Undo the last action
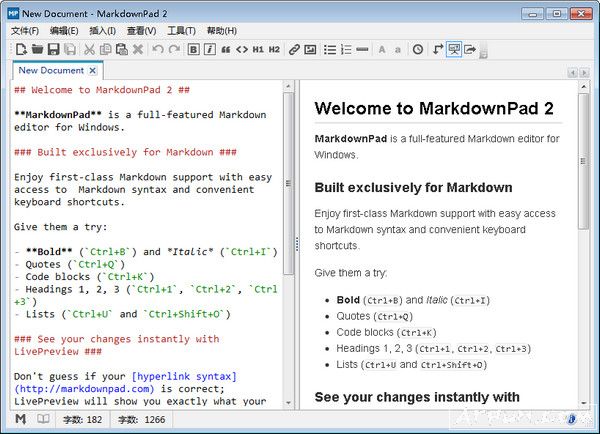This screenshot has height=434, width=600. [x=158, y=49]
